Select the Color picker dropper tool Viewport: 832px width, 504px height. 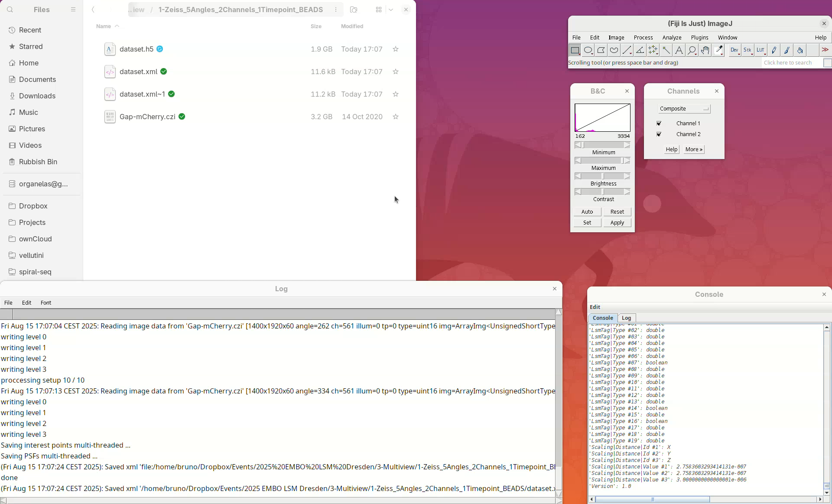[x=718, y=50]
